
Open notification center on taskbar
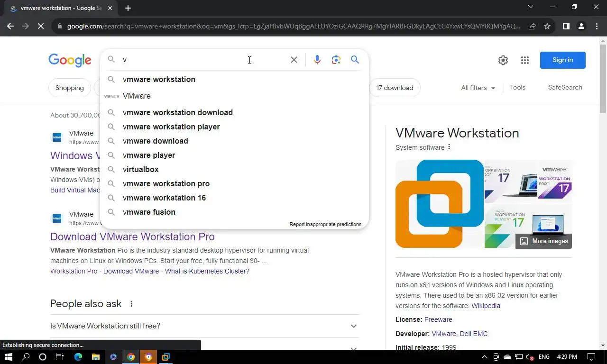tap(591, 357)
